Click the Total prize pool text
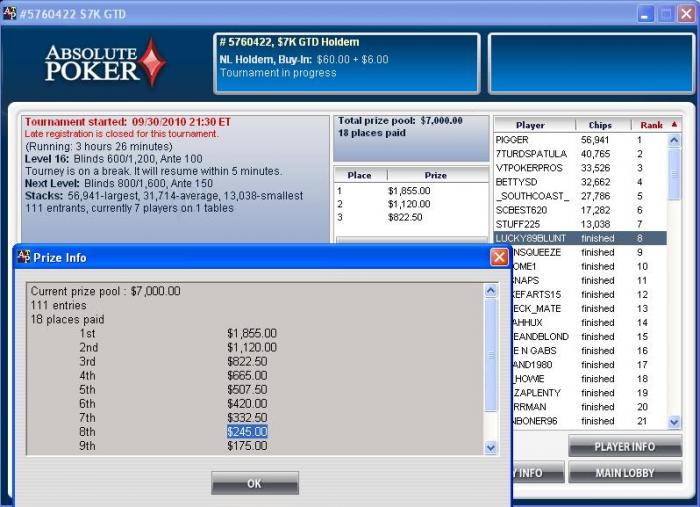700x507 pixels. (x=400, y=121)
